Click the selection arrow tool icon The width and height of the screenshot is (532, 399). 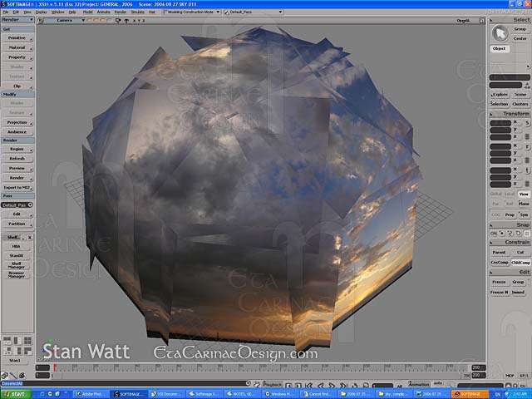[x=500, y=33]
